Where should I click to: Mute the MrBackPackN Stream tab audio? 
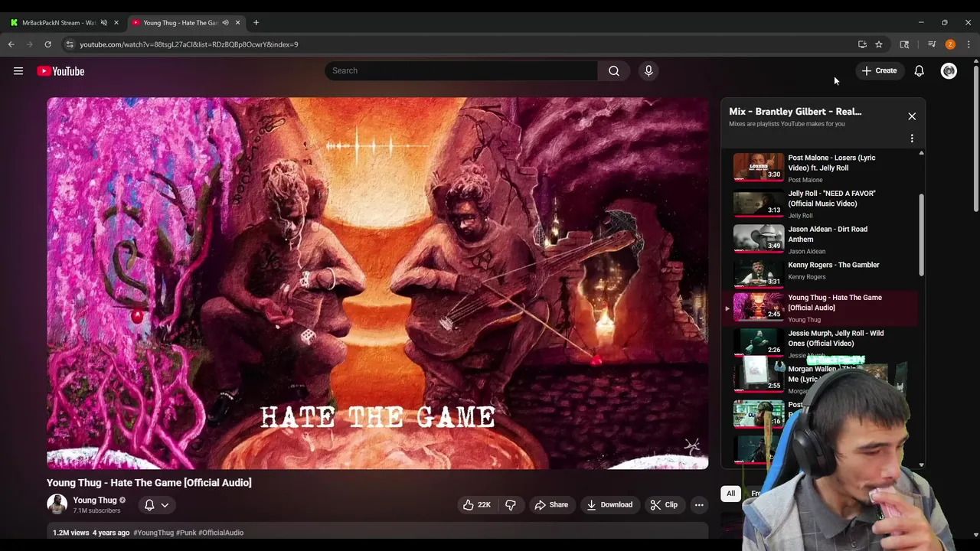(104, 22)
